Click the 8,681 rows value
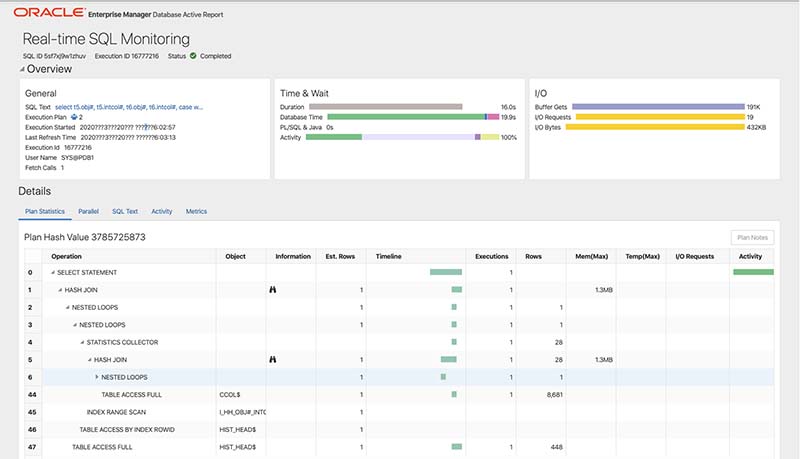The image size is (800, 459). [x=555, y=395]
